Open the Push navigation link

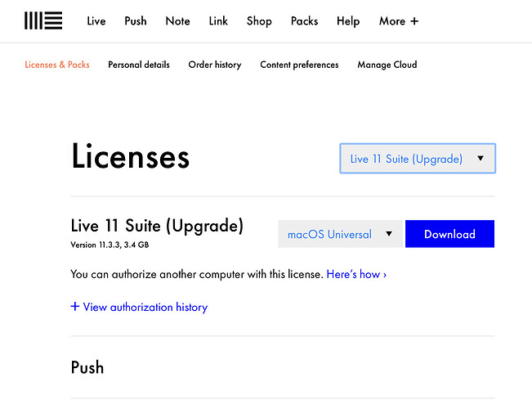coord(136,21)
